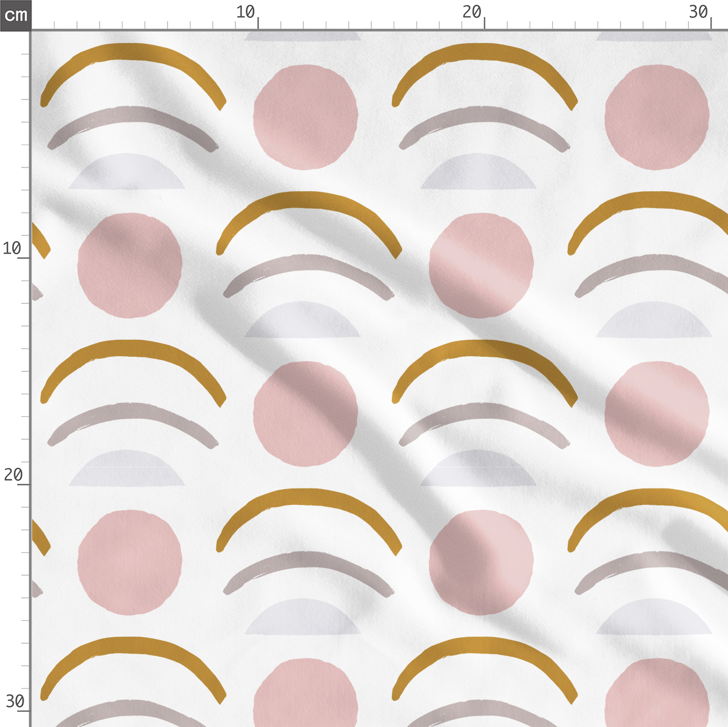Select the "30" mark on the horizontal ruler
The height and width of the screenshot is (727, 728).
click(x=698, y=12)
